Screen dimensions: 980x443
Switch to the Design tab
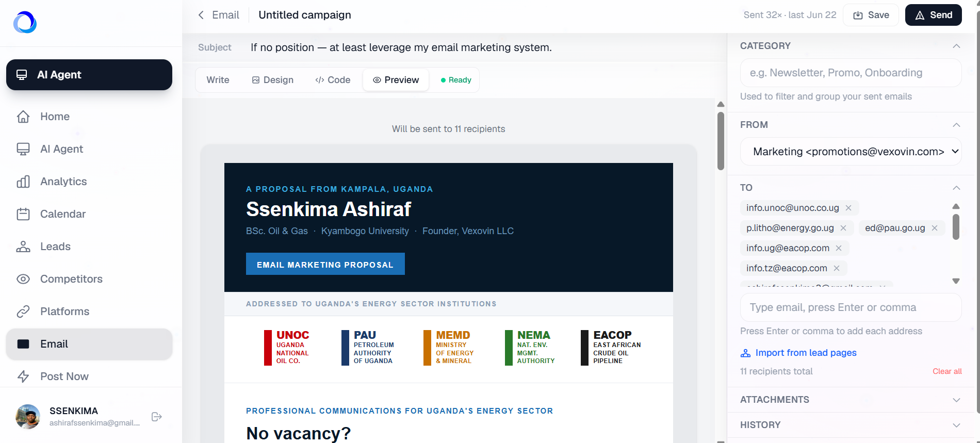click(x=272, y=80)
